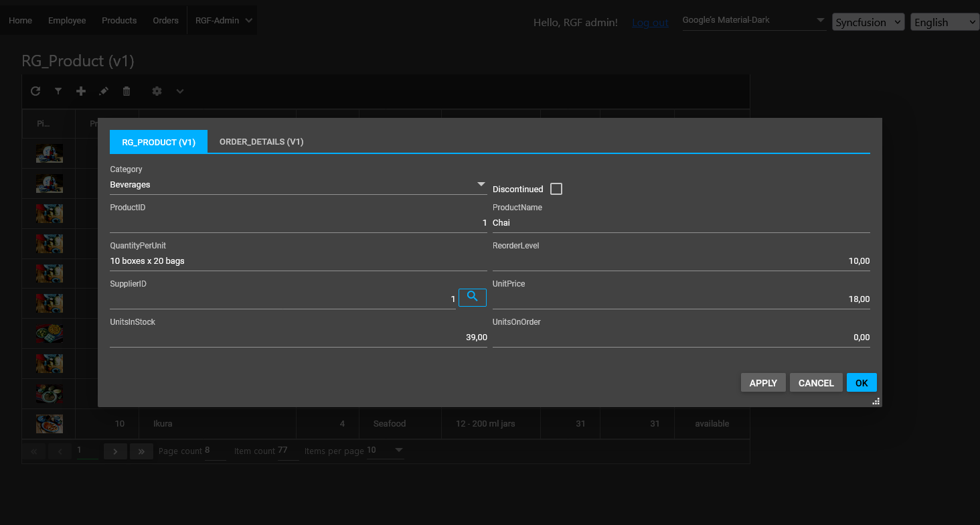Click the refresh icon in grid toolbar

coord(35,91)
